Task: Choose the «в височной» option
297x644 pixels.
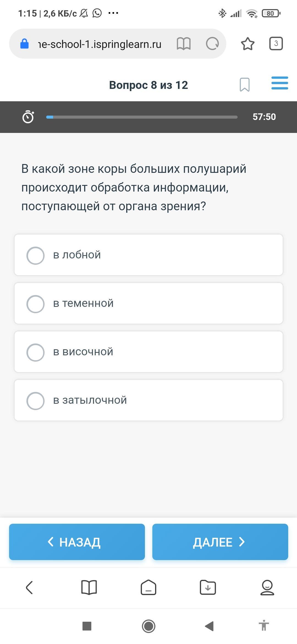Action: pyautogui.click(x=148, y=352)
